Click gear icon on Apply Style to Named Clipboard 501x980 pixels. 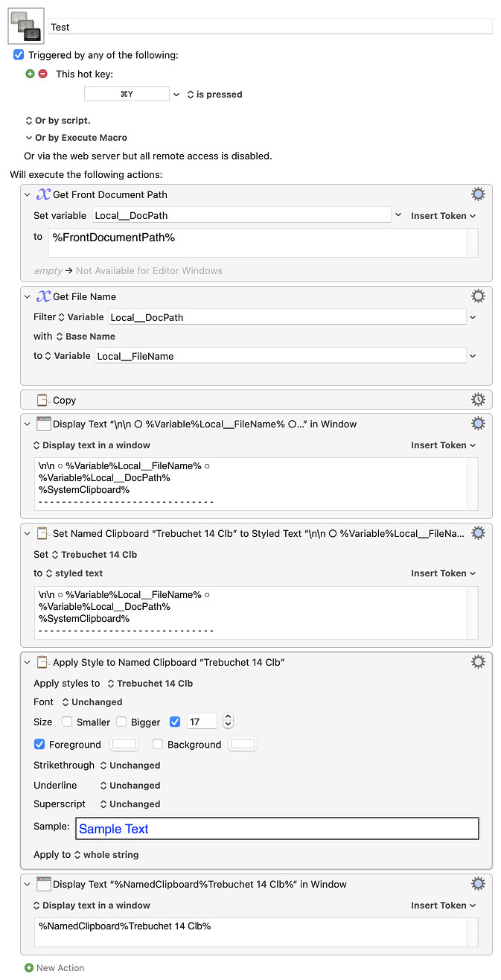pyautogui.click(x=478, y=661)
